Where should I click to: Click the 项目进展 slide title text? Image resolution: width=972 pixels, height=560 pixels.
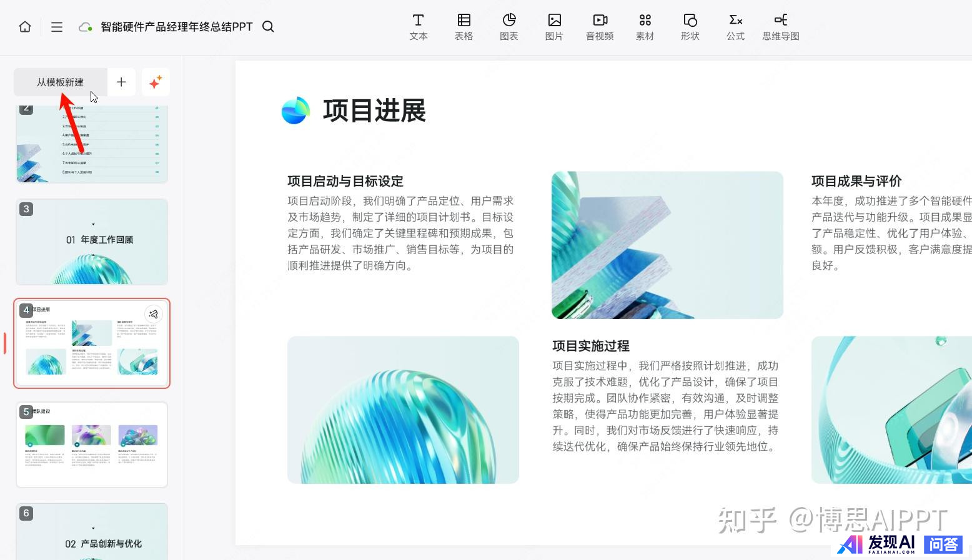tap(374, 111)
